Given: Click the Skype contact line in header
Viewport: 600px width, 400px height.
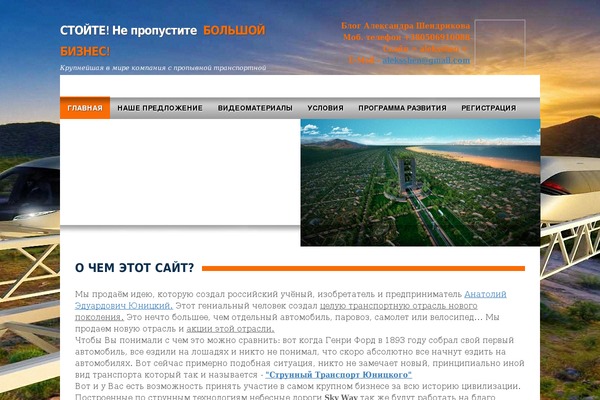Looking at the screenshot, I should pyautogui.click(x=425, y=49).
